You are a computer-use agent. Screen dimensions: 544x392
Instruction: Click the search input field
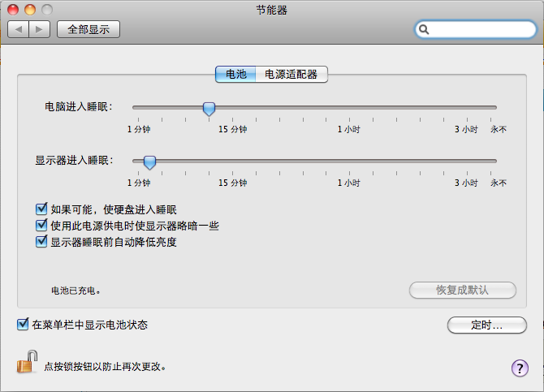click(x=476, y=29)
